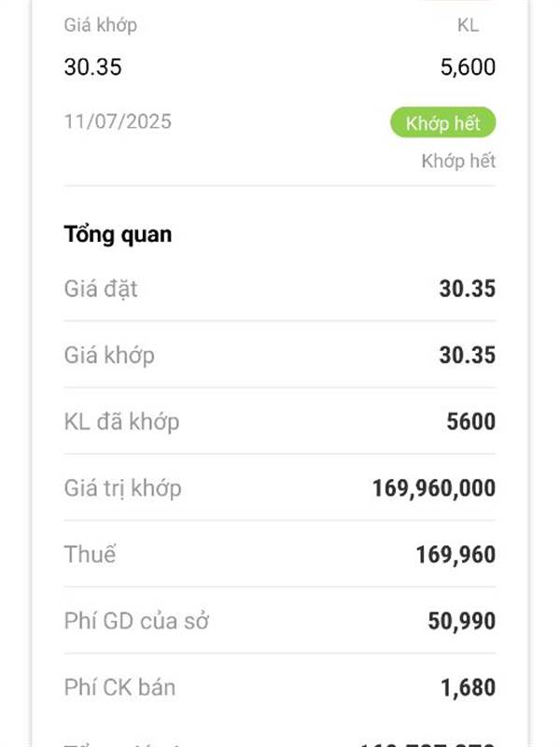Tap the KL đã khớp label
Image resolution: width=560 pixels, height=747 pixels.
pos(121,422)
